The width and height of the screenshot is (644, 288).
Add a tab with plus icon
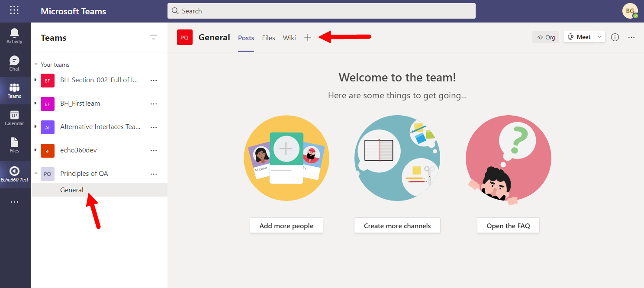tap(308, 38)
